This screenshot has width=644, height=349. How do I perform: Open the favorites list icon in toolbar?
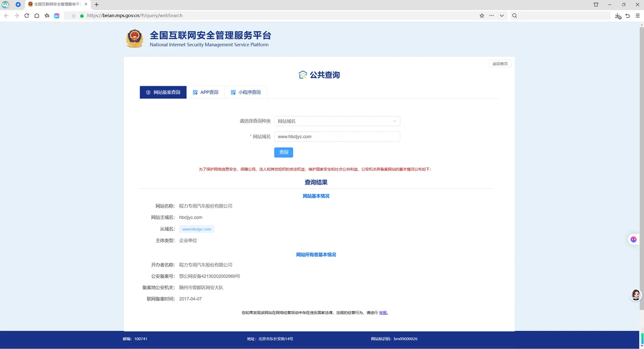point(47,16)
